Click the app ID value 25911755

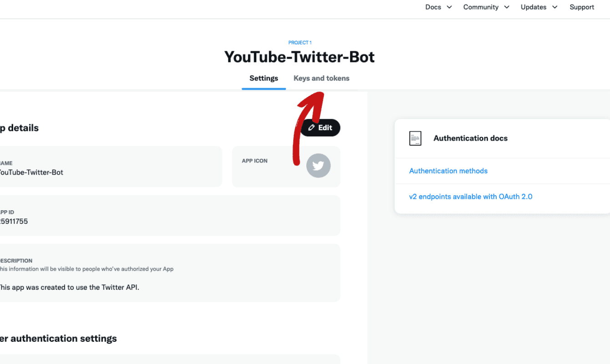[x=14, y=222]
